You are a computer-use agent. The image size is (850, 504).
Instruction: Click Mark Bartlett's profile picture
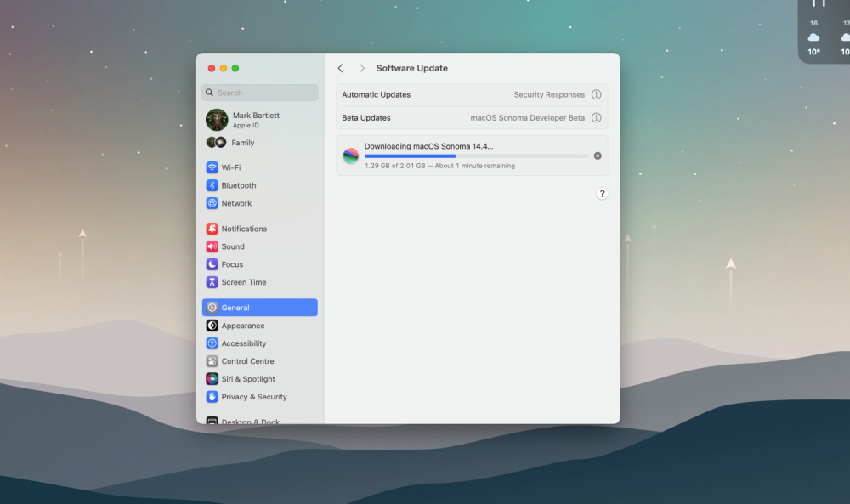click(217, 120)
